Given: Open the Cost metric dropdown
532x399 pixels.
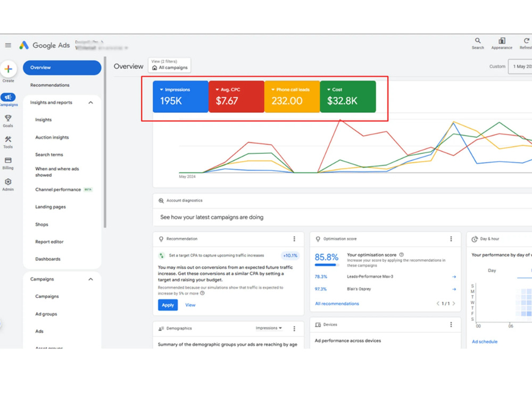Looking at the screenshot, I should point(348,97).
